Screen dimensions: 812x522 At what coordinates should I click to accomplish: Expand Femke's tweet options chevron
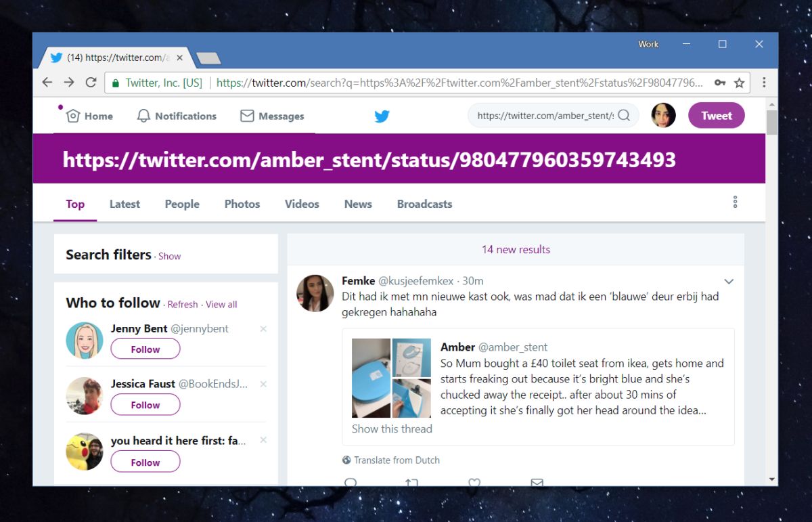[729, 282]
